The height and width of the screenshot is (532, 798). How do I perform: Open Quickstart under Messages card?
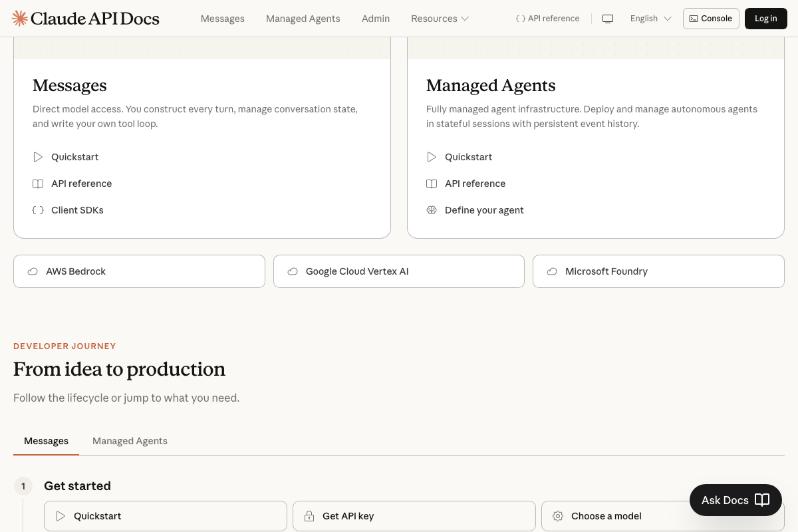click(x=75, y=157)
